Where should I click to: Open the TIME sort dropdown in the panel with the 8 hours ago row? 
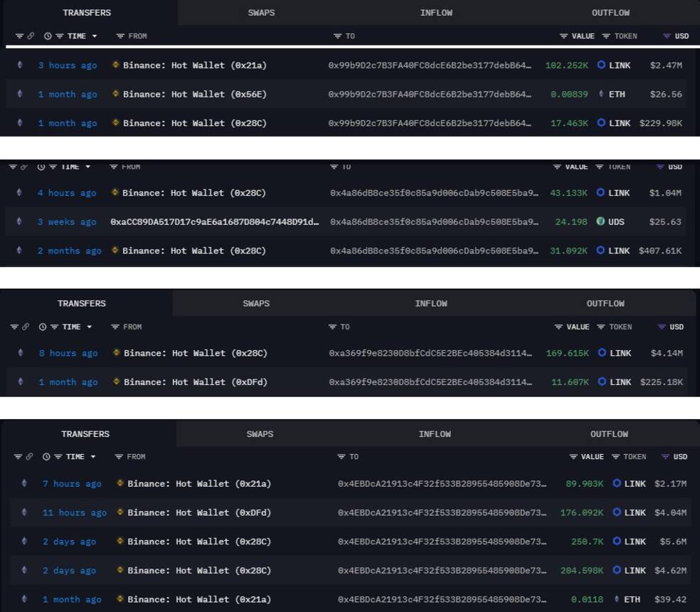pos(90,327)
